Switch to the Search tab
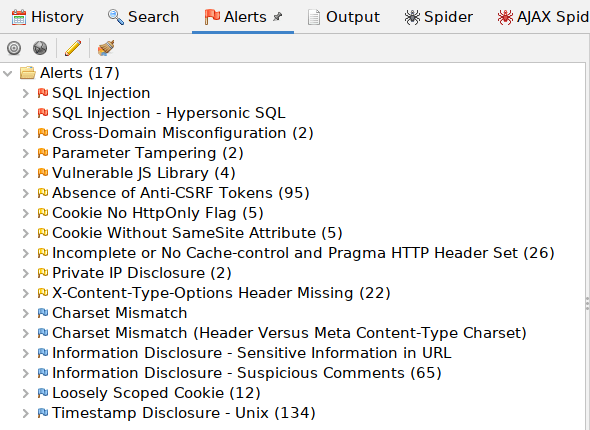The width and height of the screenshot is (590, 430). coord(143,17)
